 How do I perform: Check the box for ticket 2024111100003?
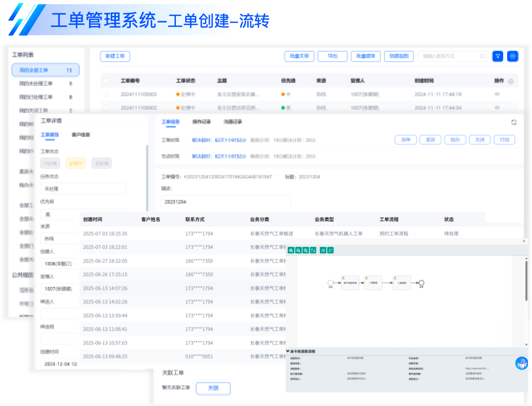point(106,94)
